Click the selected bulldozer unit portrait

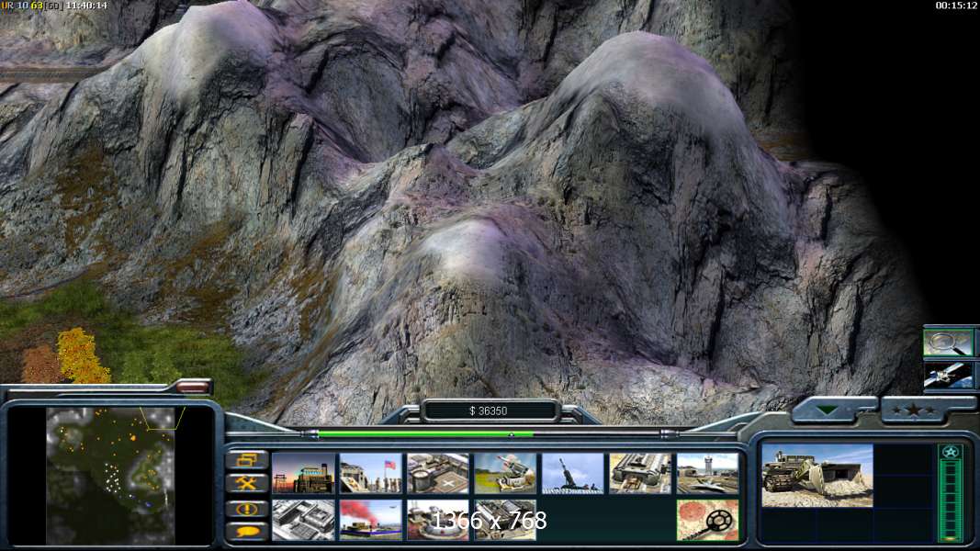[817, 476]
